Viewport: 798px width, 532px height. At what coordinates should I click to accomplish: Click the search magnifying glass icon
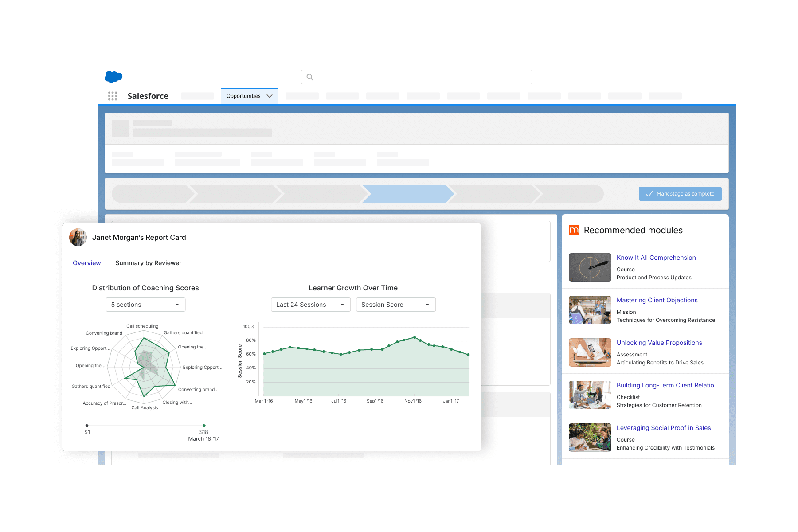309,77
